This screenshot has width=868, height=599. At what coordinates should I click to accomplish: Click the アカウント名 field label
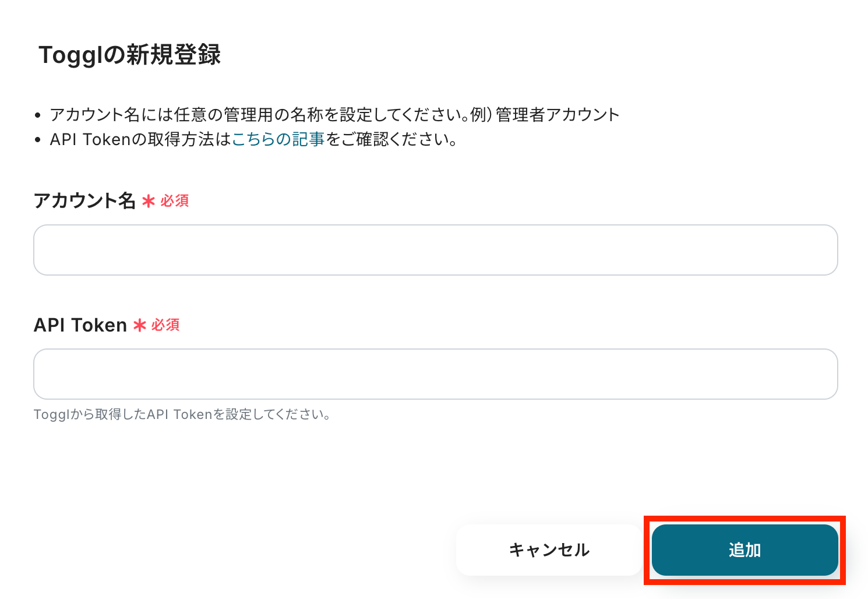[84, 200]
